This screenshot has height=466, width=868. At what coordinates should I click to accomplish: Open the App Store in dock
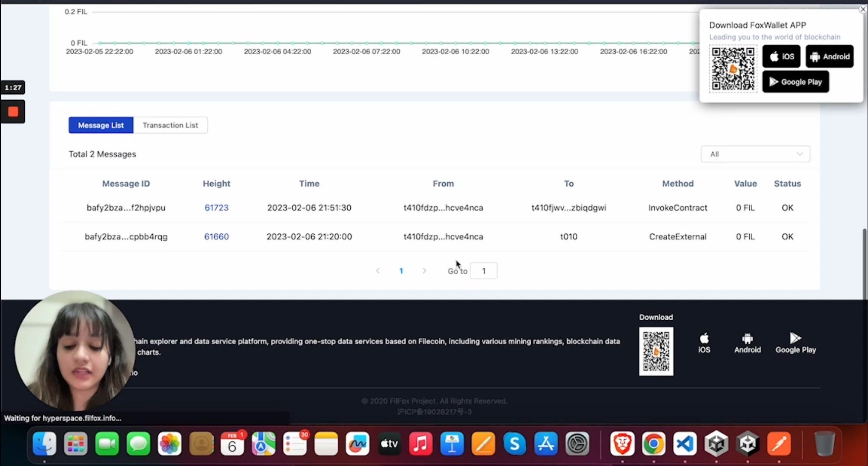pos(546,444)
